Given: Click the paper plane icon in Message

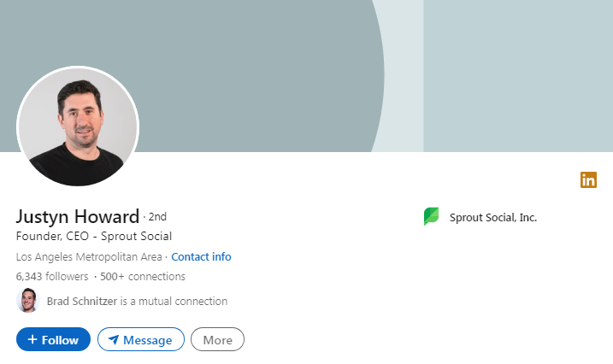Looking at the screenshot, I should click(x=113, y=340).
